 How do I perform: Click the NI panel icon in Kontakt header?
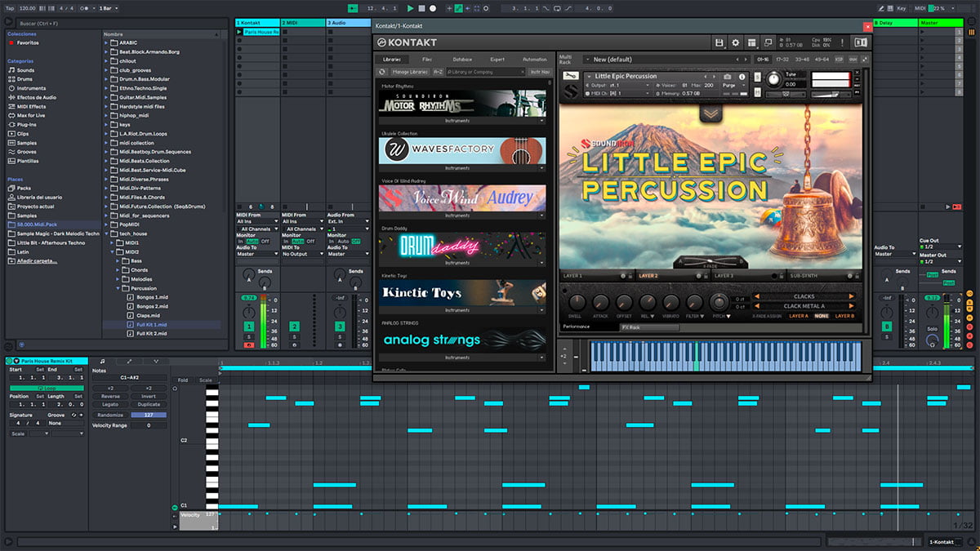point(861,42)
